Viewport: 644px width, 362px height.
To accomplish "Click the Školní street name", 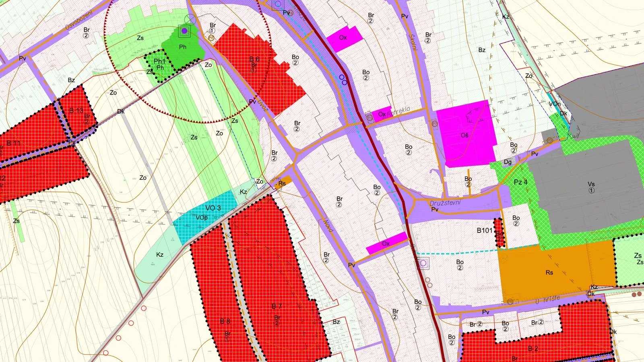I will pos(413,42).
